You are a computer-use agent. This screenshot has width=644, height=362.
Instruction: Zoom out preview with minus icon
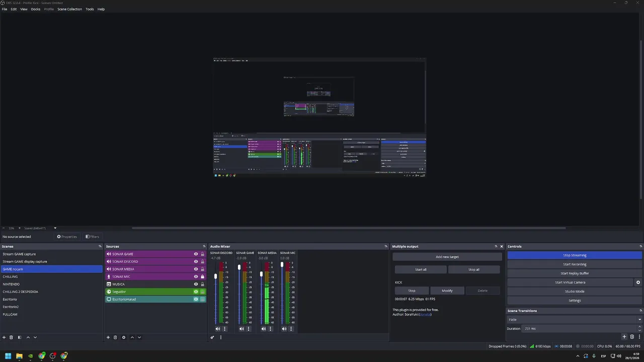point(4,228)
